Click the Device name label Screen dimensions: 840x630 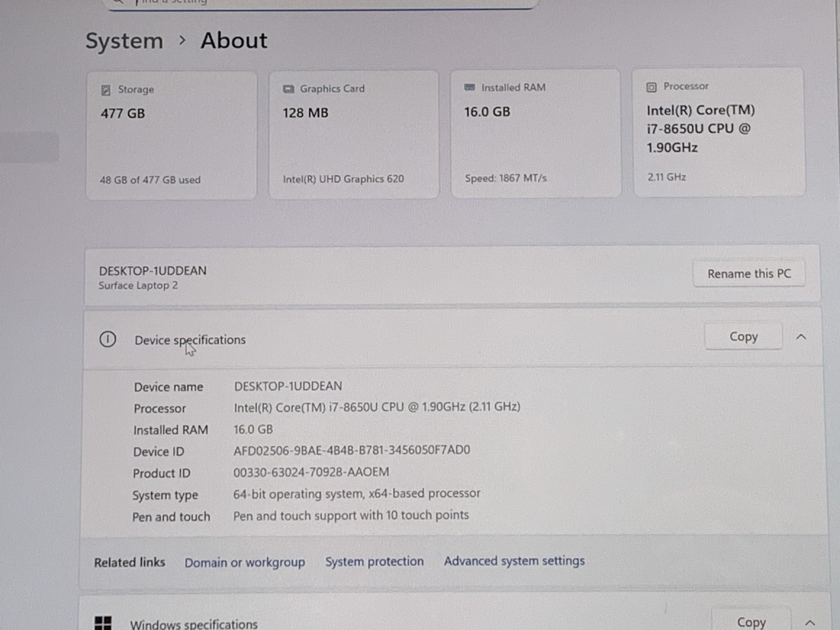coord(169,387)
